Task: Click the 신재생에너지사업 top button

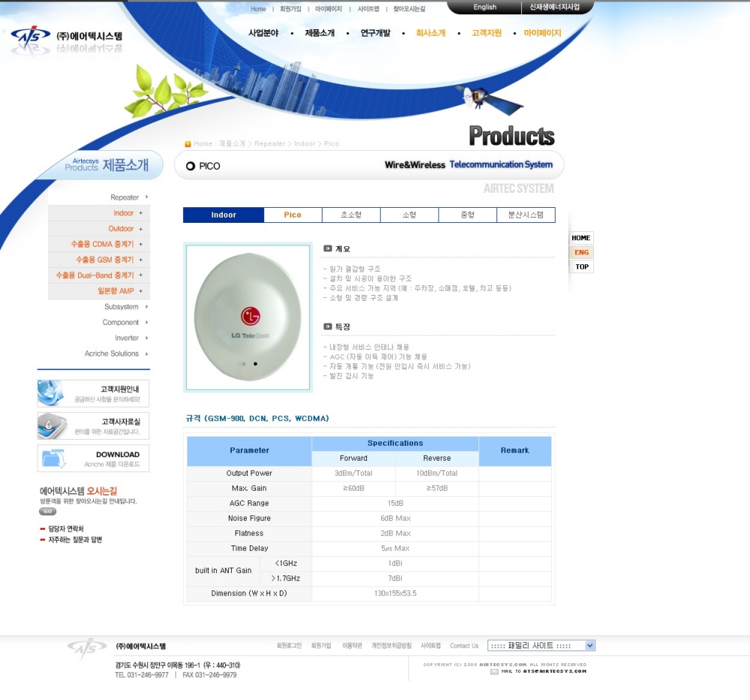Action: coord(554,8)
